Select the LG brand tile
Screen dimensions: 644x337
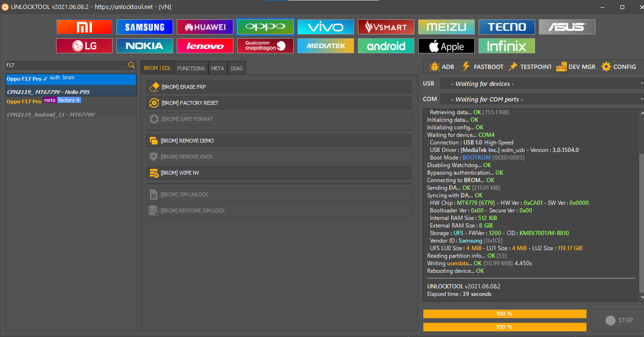coord(84,46)
